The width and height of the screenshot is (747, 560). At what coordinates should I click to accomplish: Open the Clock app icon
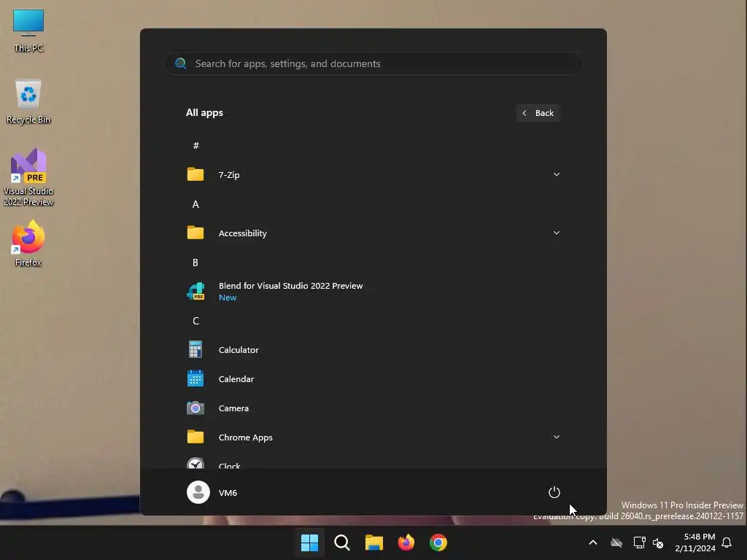pyautogui.click(x=196, y=463)
